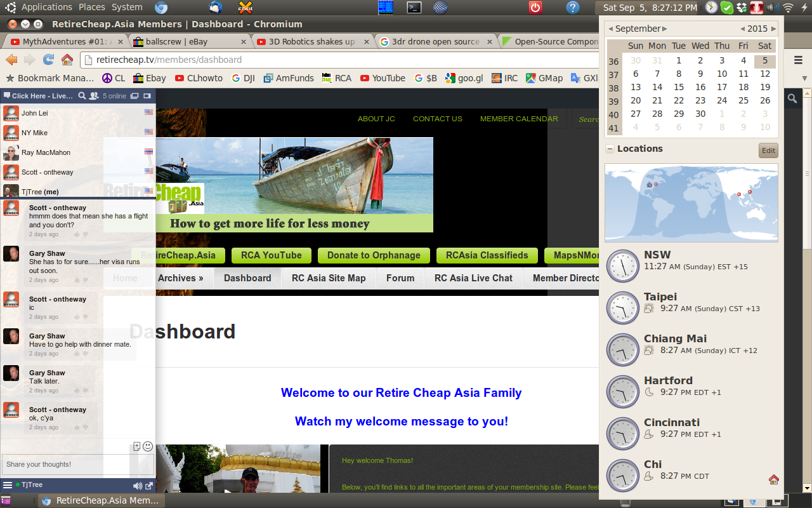Click the attach file icon in chat
This screenshot has height=508, width=812.
coord(136,446)
